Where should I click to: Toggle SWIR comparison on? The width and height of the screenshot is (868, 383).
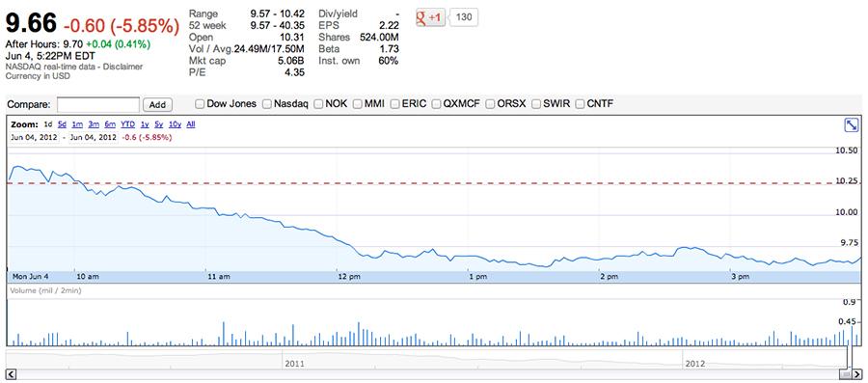[x=536, y=103]
